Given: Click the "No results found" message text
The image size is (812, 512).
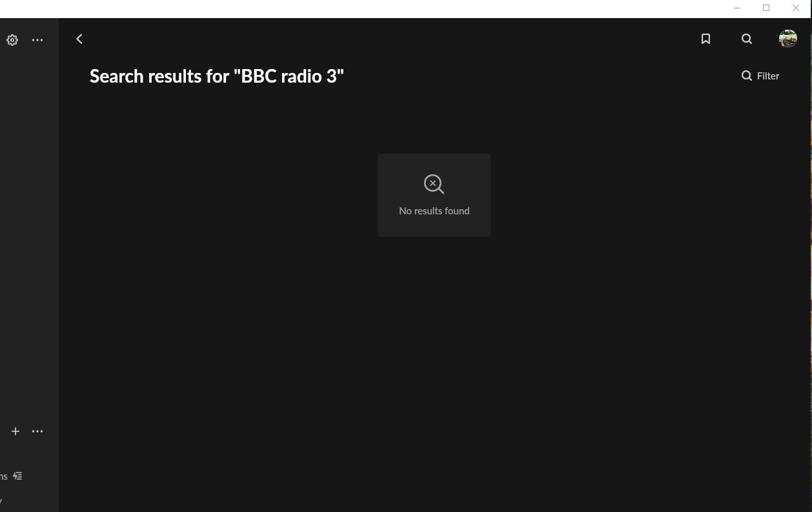Looking at the screenshot, I should (434, 211).
